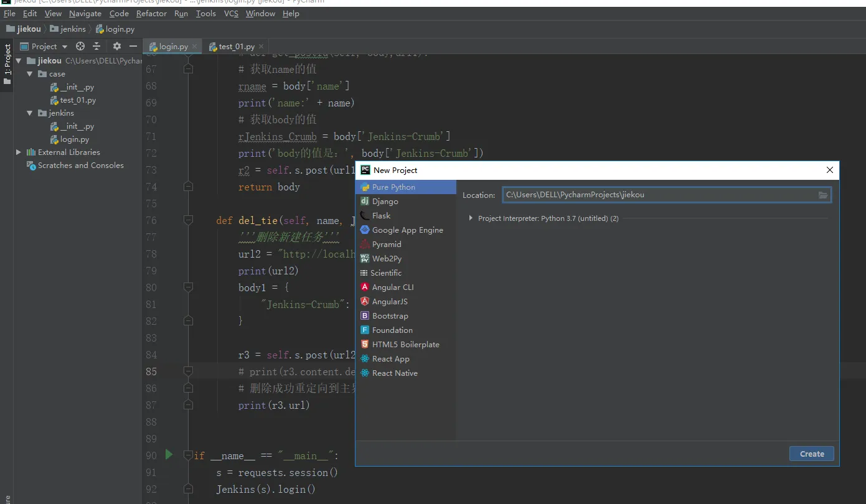
Task: Open the Tools menu
Action: click(205, 13)
